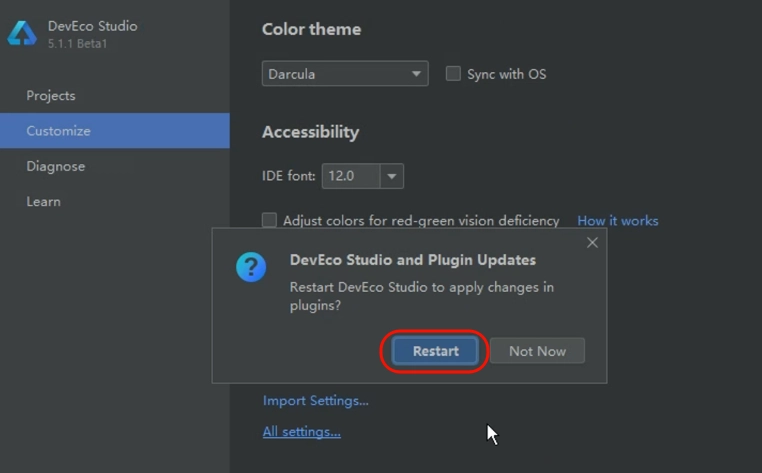
Task: Open the Import Settings link
Action: (316, 401)
